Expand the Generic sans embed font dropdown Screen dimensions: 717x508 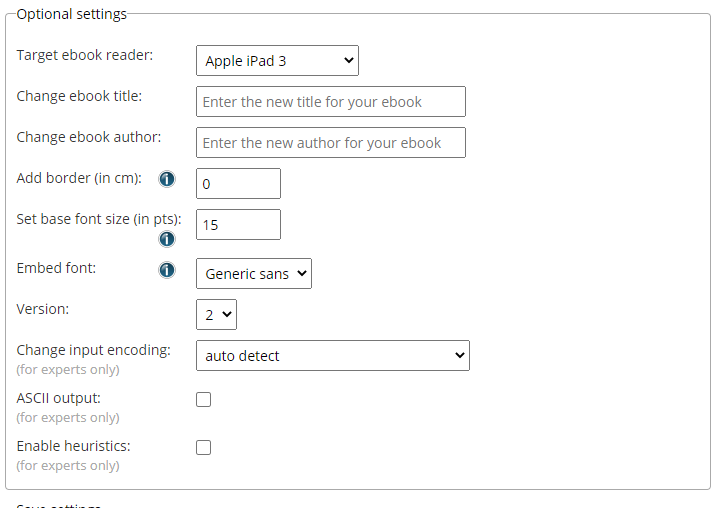[254, 273]
